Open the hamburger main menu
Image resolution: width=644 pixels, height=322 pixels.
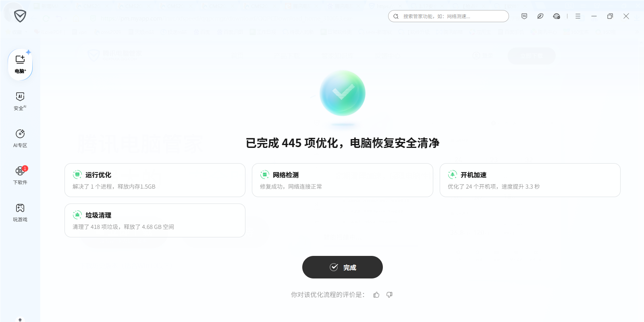coord(578,16)
